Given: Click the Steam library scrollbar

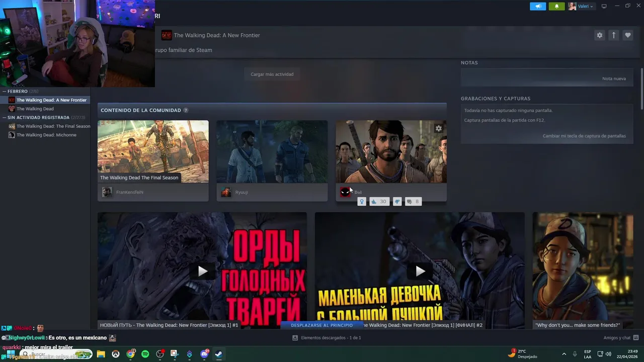Looking at the screenshot, I should (x=641, y=88).
